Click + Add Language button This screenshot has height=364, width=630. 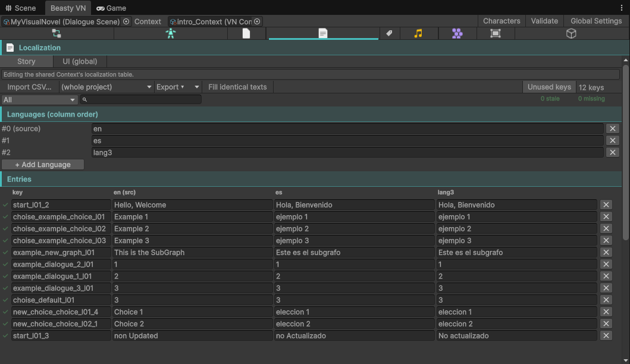pyautogui.click(x=43, y=164)
